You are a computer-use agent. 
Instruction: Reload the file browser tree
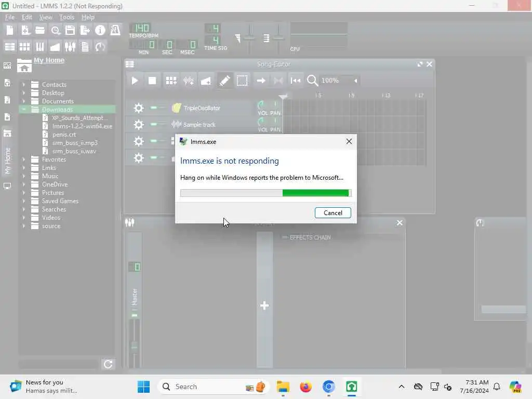(x=108, y=364)
